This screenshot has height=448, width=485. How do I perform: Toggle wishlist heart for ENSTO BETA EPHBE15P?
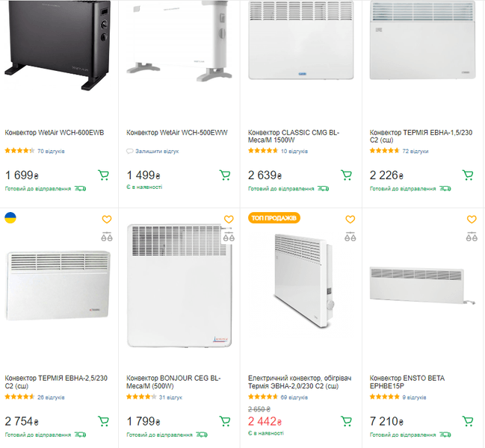tap(471, 220)
